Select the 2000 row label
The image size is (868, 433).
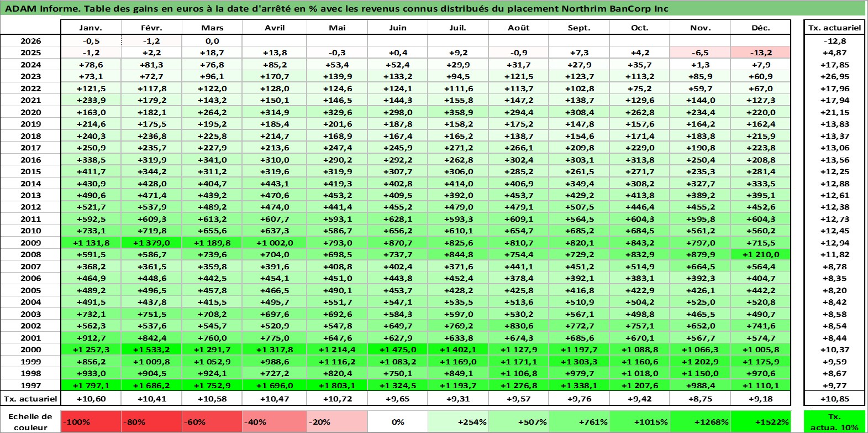tap(30, 349)
